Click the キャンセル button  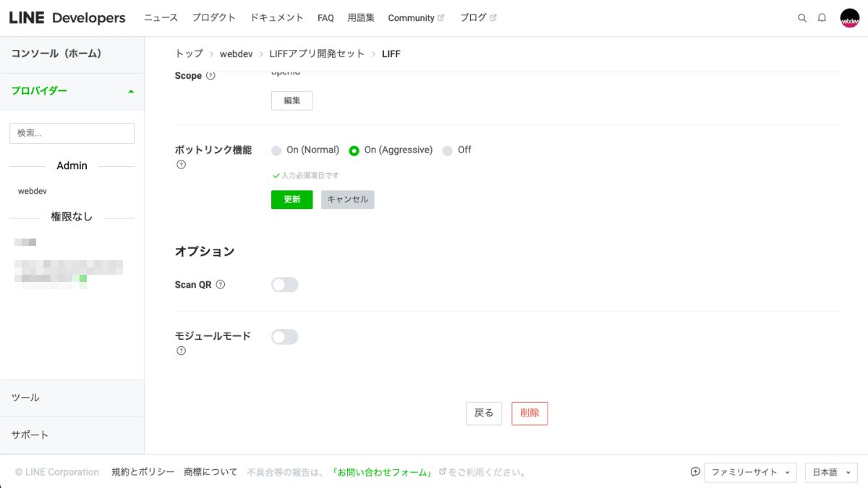[348, 200]
